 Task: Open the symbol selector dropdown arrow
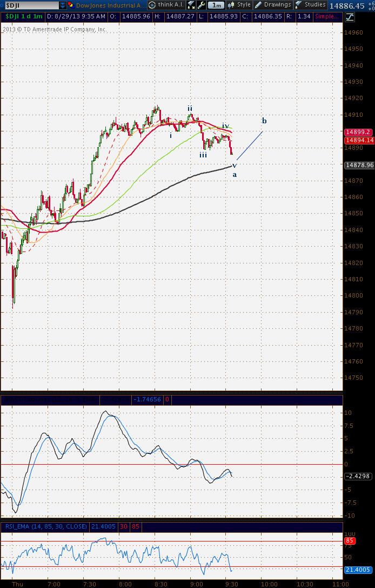[x=63, y=5]
